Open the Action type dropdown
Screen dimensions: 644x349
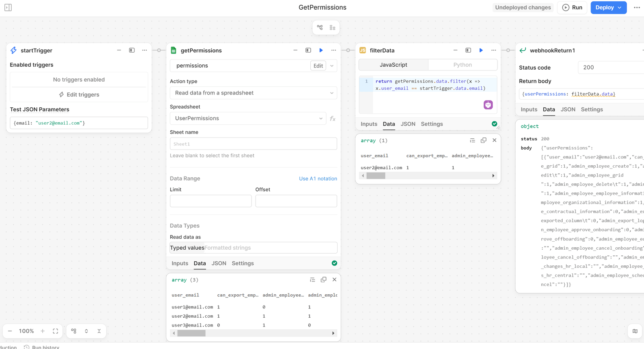pos(253,93)
